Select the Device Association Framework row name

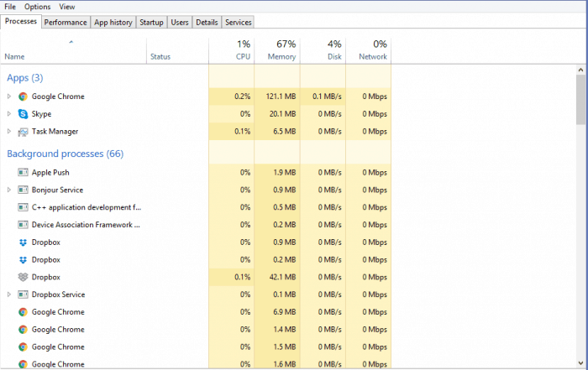(x=86, y=225)
